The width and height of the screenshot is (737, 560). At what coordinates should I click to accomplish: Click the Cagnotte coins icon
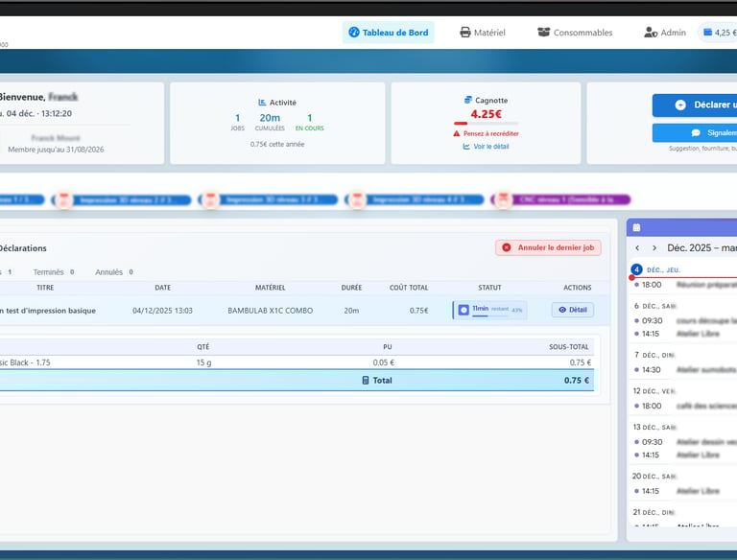(x=467, y=100)
